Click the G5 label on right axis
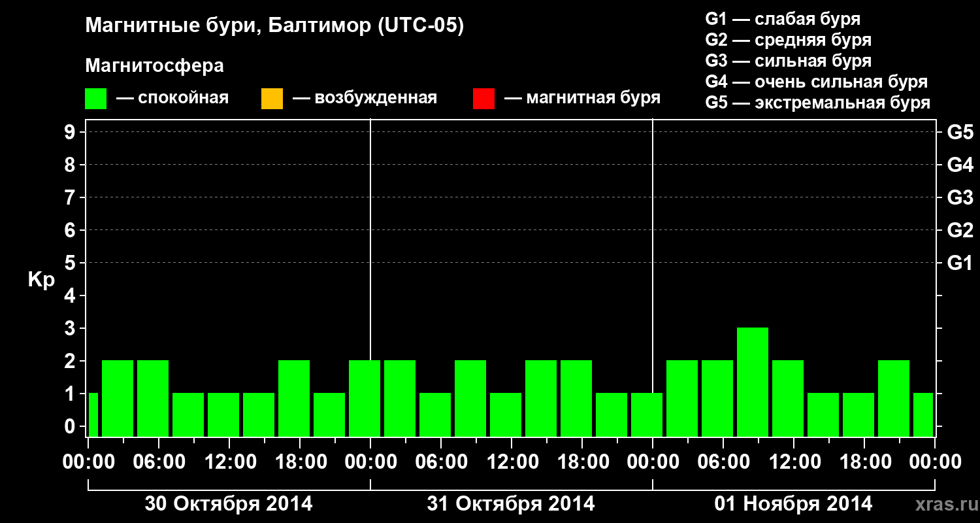980x523 pixels. tap(960, 132)
